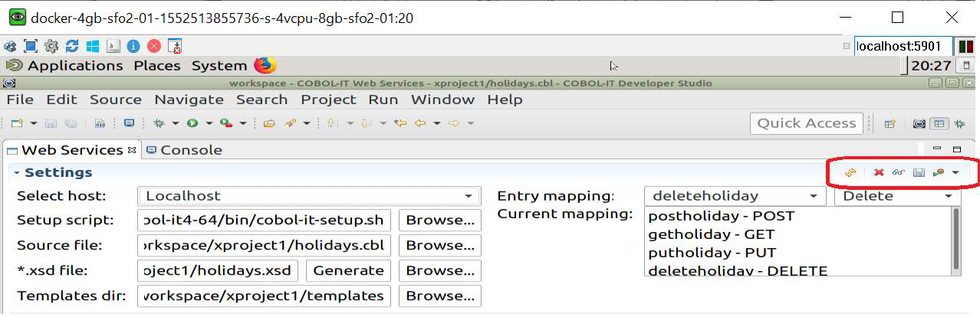This screenshot has width=980, height=317.
Task: Open dropdown next to New wizard icon
Action: (x=35, y=123)
